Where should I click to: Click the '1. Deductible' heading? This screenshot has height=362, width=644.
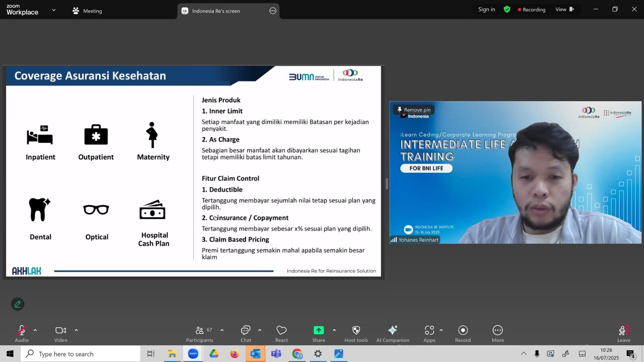pos(222,189)
